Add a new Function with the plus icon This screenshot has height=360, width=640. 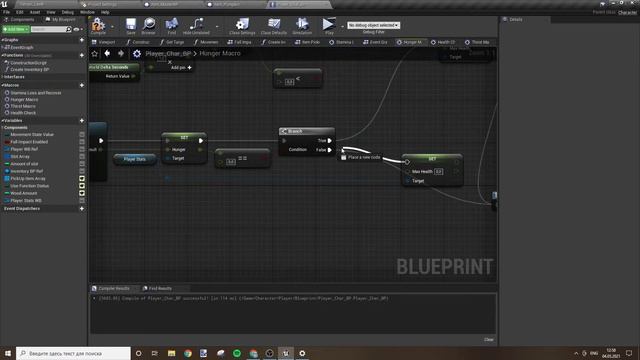(x=82, y=55)
